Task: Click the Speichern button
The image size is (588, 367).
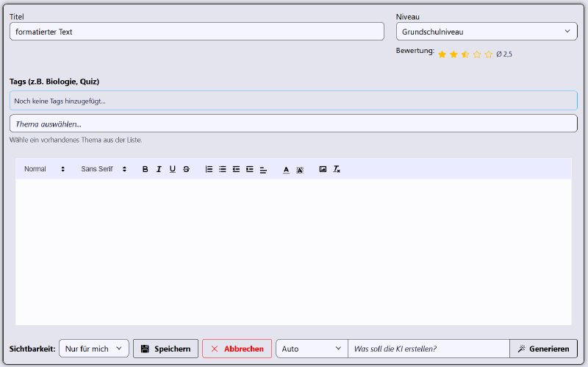Action: [x=165, y=349]
